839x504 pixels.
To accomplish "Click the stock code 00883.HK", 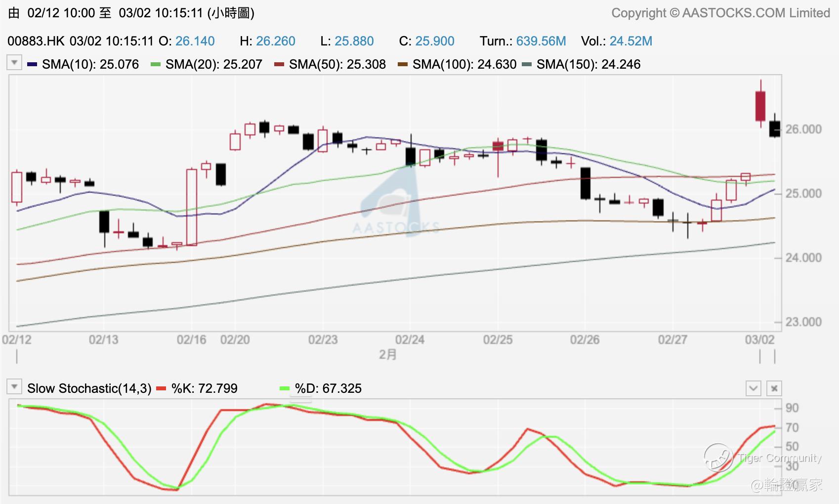I will tap(36, 41).
